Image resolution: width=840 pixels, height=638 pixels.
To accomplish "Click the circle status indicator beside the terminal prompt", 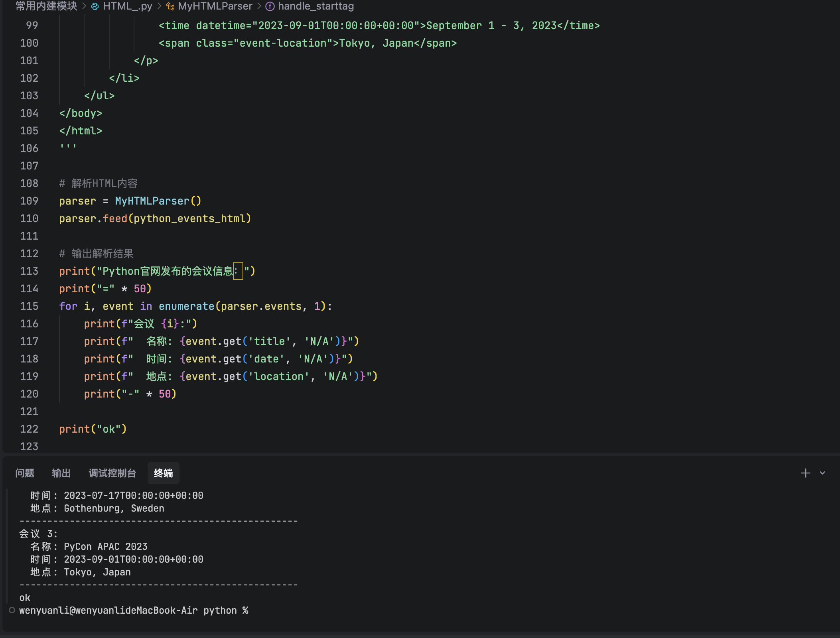I will [12, 610].
